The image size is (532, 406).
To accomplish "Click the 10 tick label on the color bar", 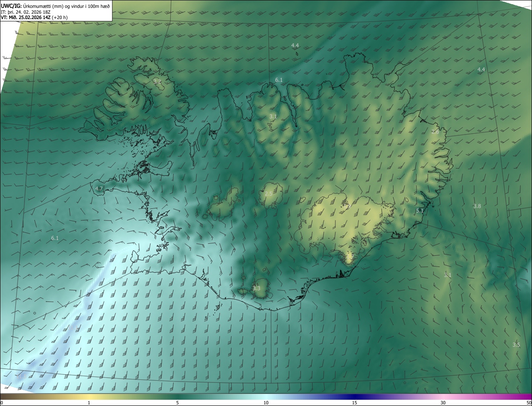I will coord(266,403).
